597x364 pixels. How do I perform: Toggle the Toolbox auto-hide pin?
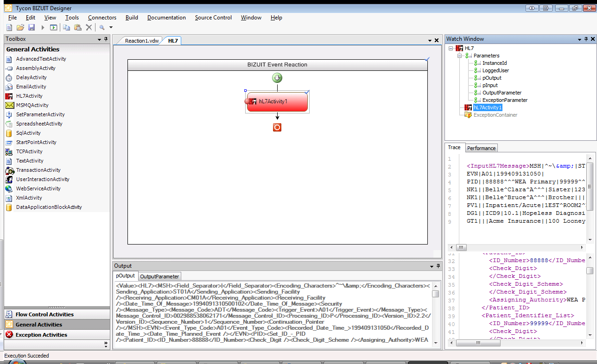tap(106, 39)
